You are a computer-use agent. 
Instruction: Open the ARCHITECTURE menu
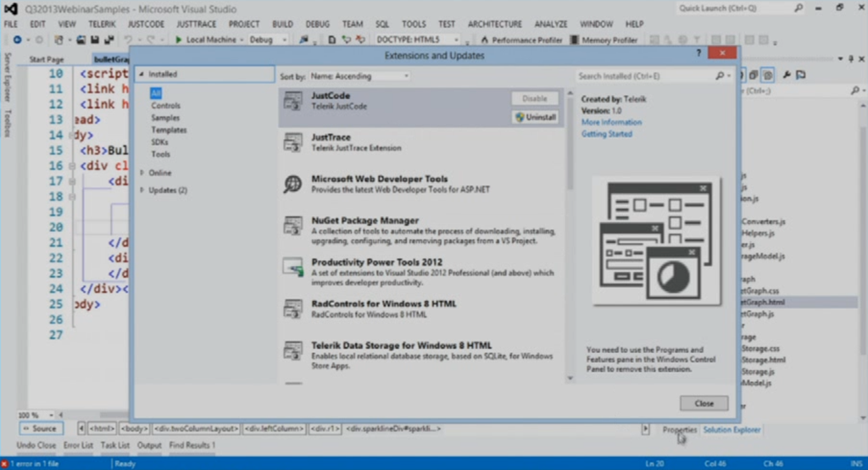[x=494, y=25]
